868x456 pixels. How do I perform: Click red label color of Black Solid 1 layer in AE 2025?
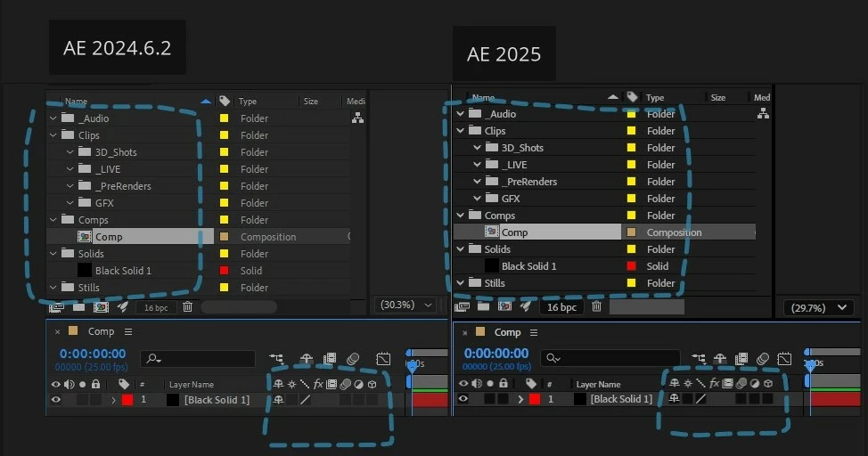coord(534,398)
